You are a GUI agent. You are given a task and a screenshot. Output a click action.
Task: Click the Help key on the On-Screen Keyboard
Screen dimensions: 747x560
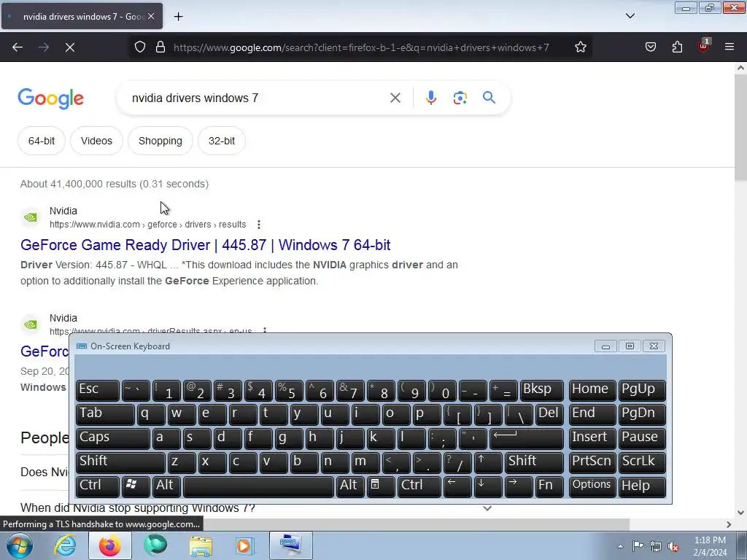tap(642, 486)
